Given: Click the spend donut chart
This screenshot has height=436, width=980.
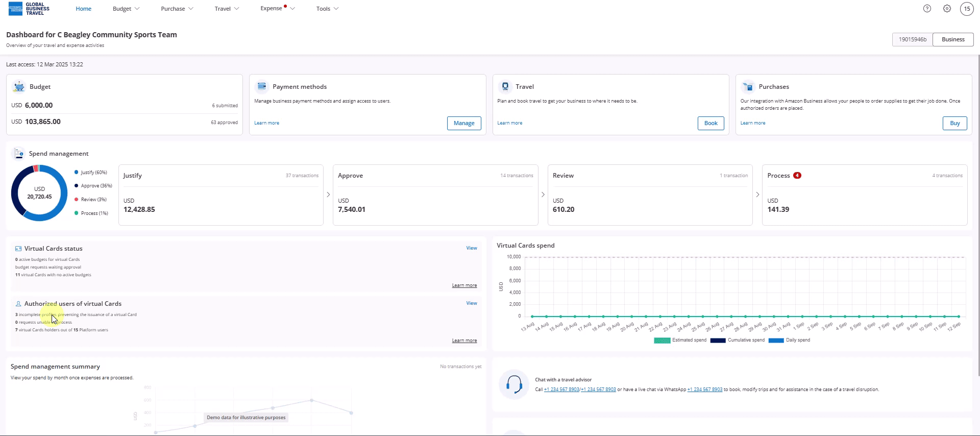Looking at the screenshot, I should (x=39, y=193).
